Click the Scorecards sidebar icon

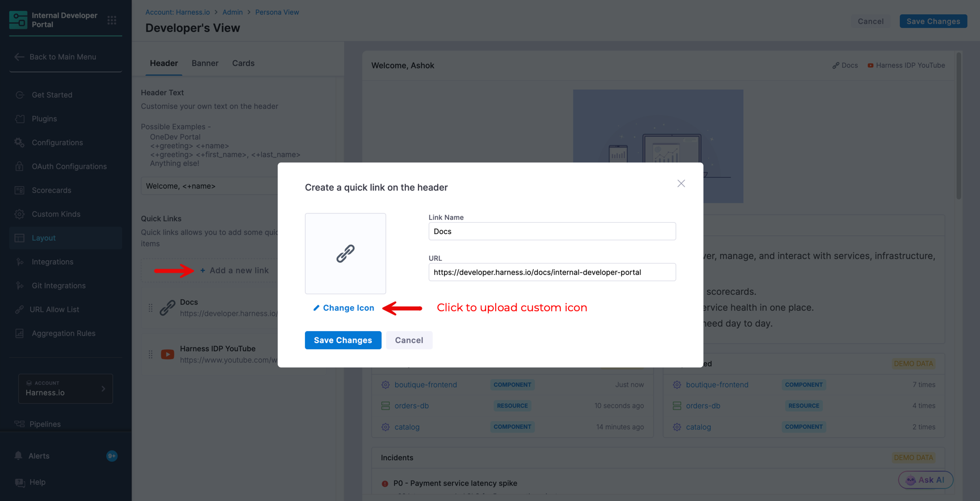[20, 190]
